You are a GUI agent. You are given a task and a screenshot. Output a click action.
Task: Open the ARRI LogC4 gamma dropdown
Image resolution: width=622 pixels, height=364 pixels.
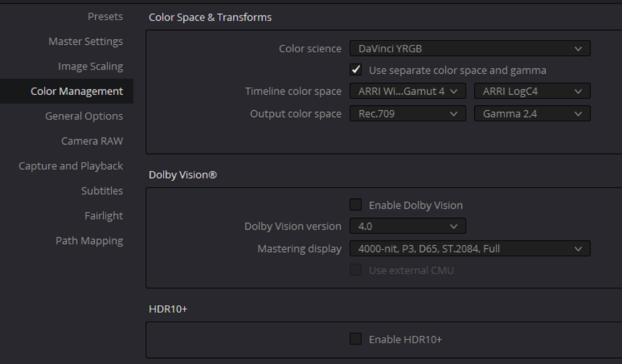[532, 91]
